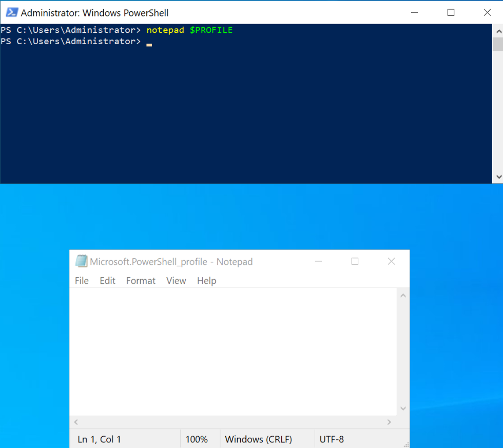Select the Windows (CRLF) line-ending indicator
The height and width of the screenshot is (448, 503).
tap(259, 439)
